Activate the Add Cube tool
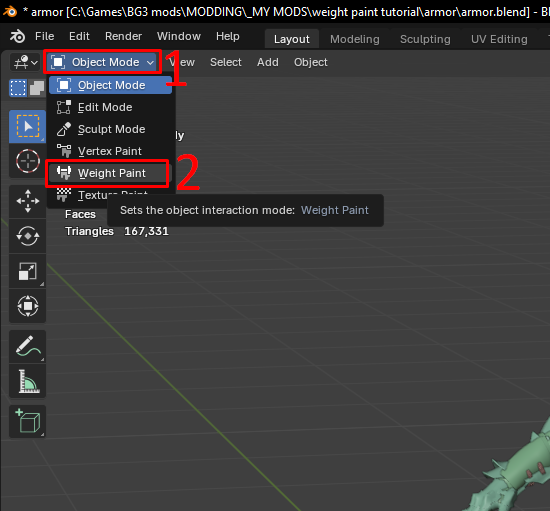The height and width of the screenshot is (511, 550). pyautogui.click(x=28, y=421)
